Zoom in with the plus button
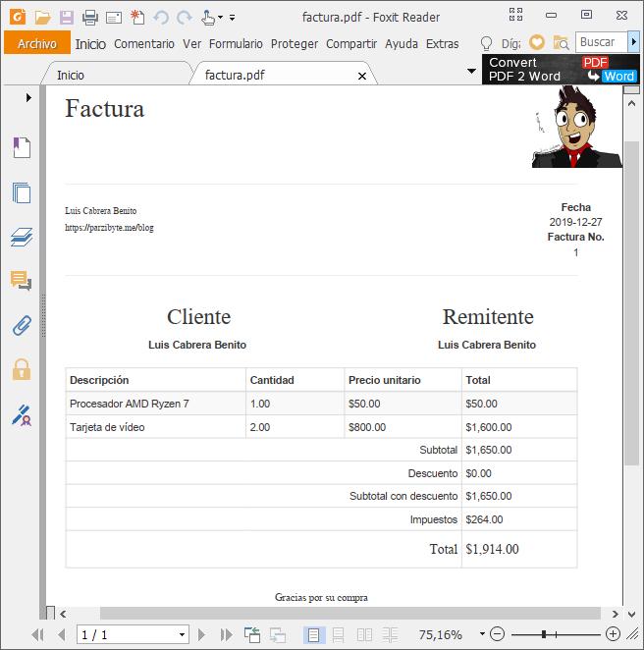The width and height of the screenshot is (644, 650). 613,634
